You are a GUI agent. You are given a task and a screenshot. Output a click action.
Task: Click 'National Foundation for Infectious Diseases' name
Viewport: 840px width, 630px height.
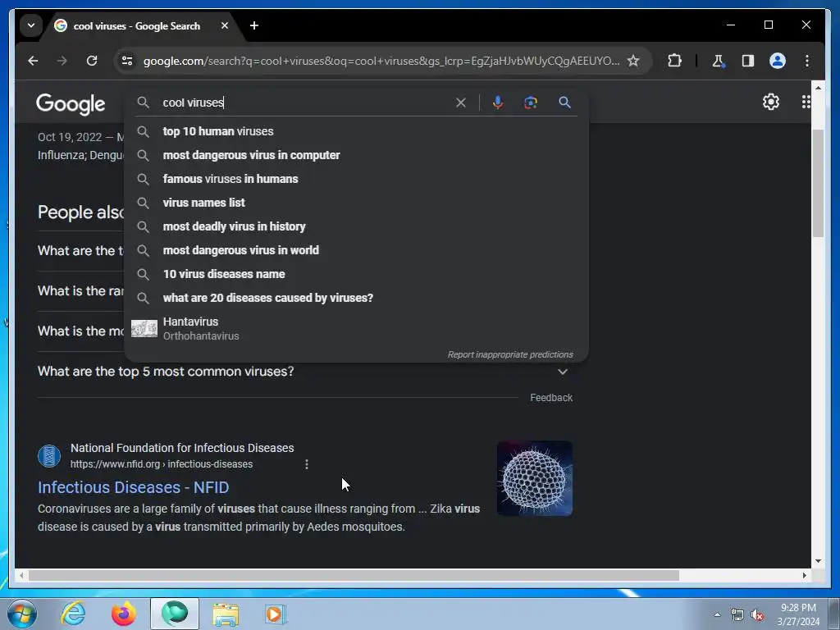[182, 448]
